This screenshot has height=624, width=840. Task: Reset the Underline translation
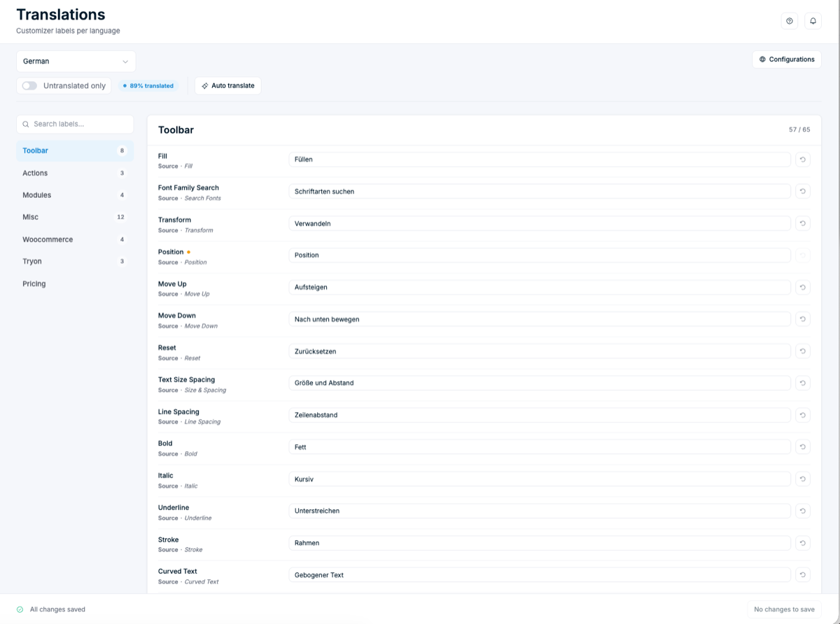(803, 511)
